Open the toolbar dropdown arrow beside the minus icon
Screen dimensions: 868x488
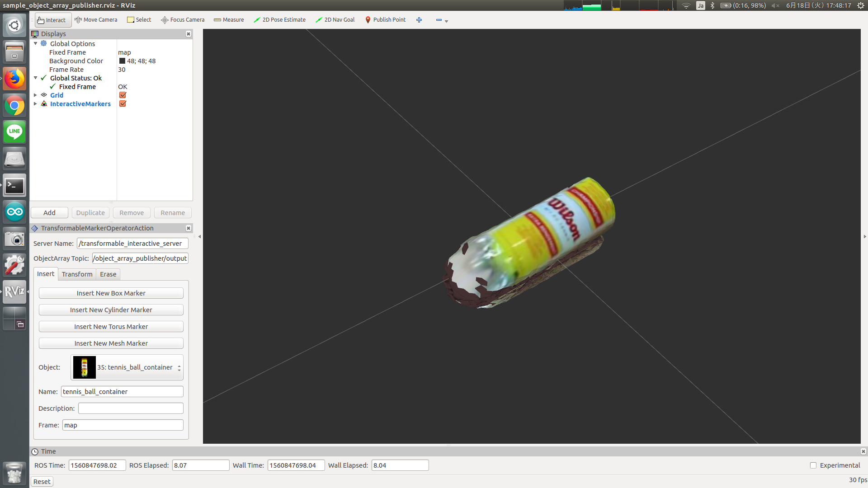point(447,21)
